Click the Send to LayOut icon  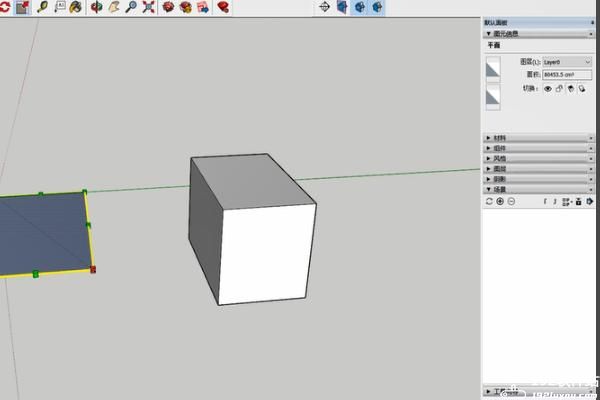[x=203, y=7]
